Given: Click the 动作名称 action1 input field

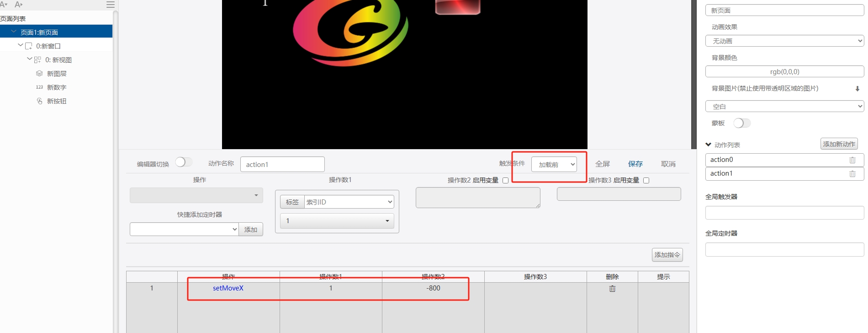Looking at the screenshot, I should [x=282, y=165].
